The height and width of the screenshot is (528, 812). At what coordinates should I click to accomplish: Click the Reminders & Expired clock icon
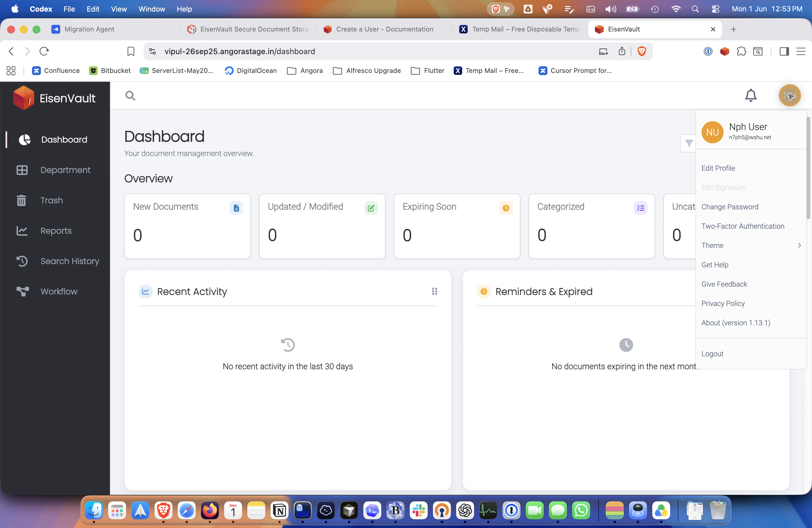pyautogui.click(x=483, y=291)
